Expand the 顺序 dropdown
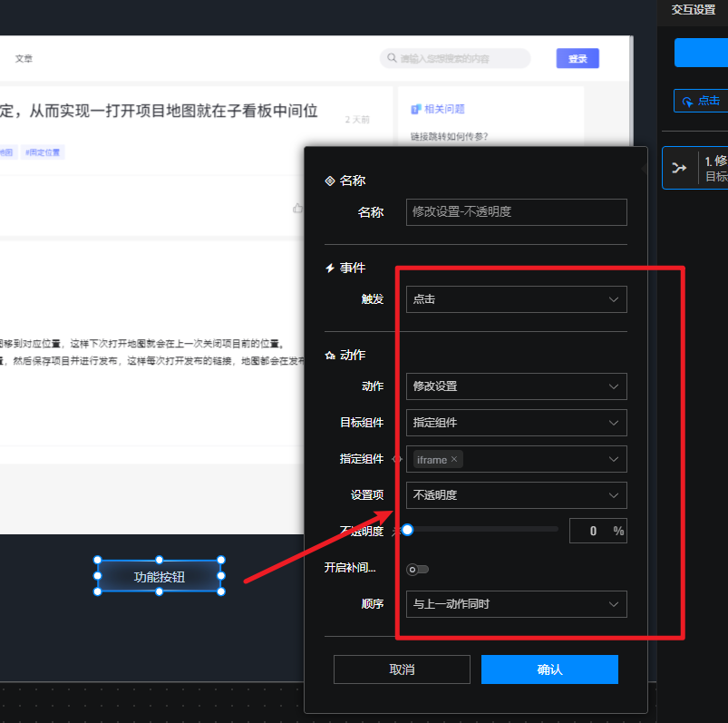 point(516,604)
